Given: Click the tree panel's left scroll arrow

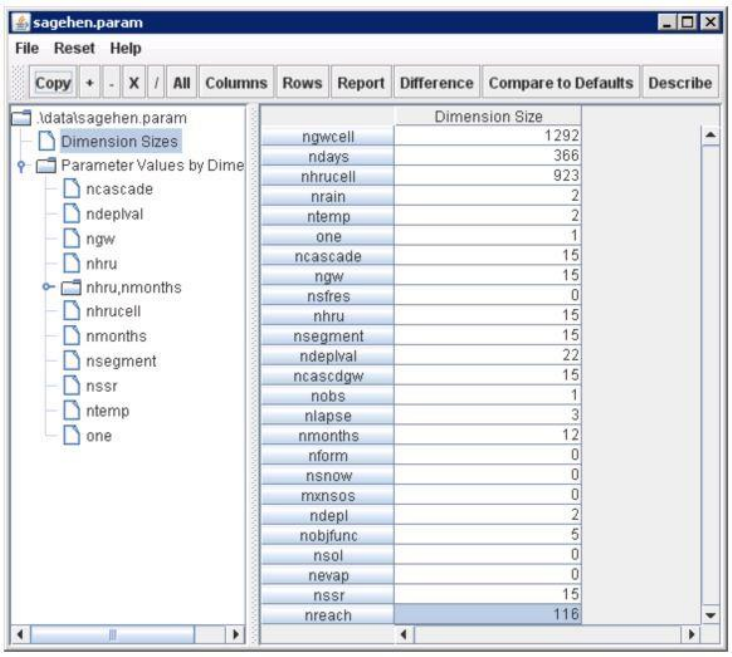Looking at the screenshot, I should [x=20, y=634].
